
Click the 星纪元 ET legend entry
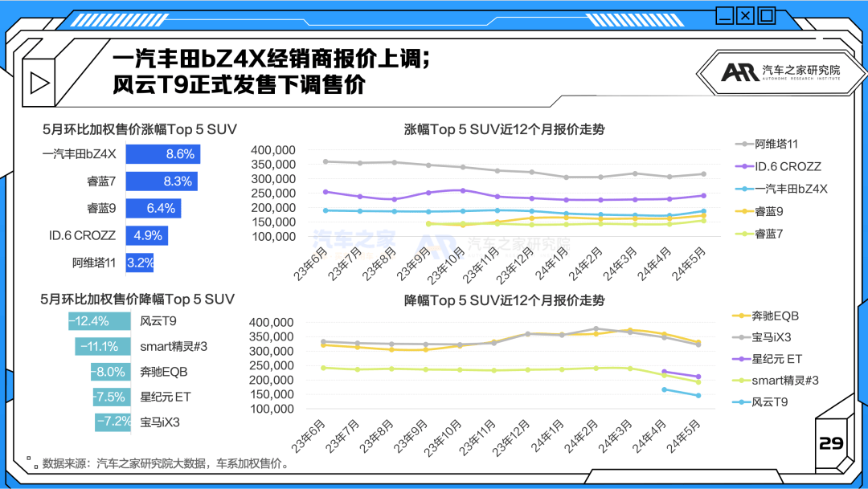point(768,359)
